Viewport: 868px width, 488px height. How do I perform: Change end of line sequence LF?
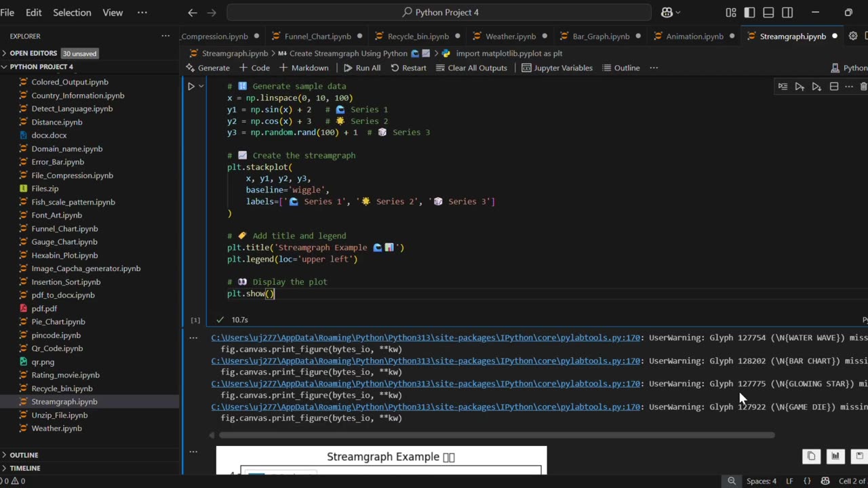[789, 481]
